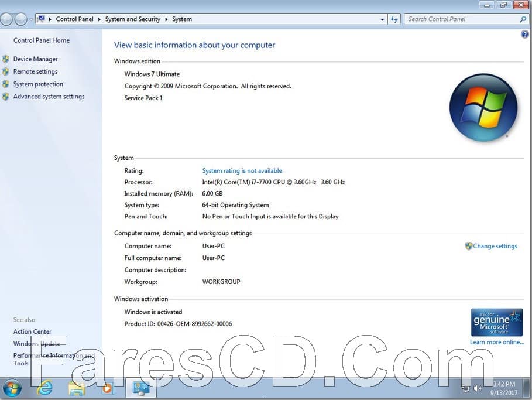The height and width of the screenshot is (400, 532).
Task: Click the Full computer name value 'User-PC'
Action: tap(214, 258)
